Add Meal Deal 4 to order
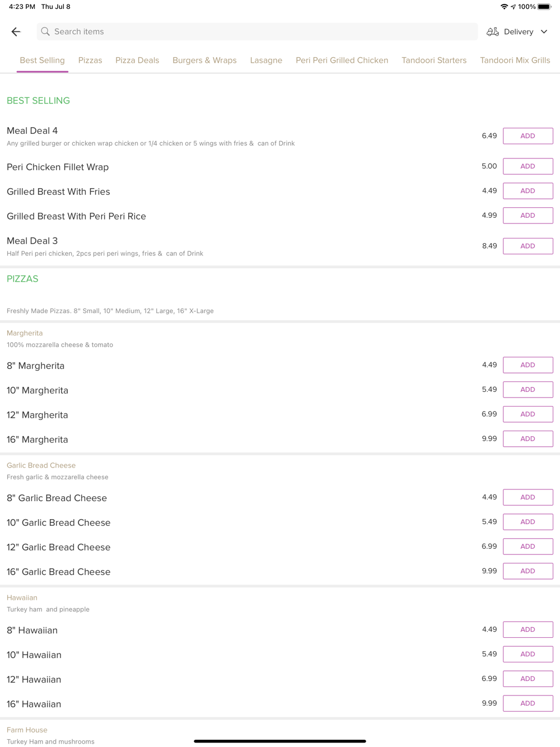The image size is (560, 747). (x=528, y=136)
